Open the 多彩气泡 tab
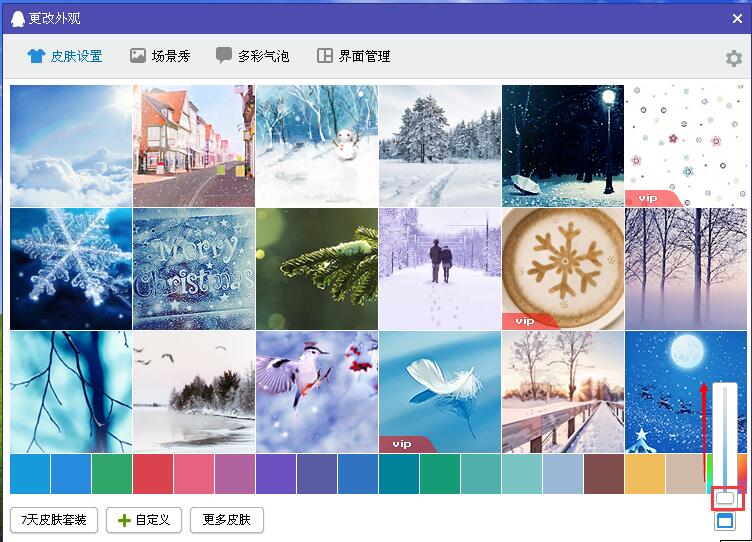752x542 pixels. [x=252, y=56]
